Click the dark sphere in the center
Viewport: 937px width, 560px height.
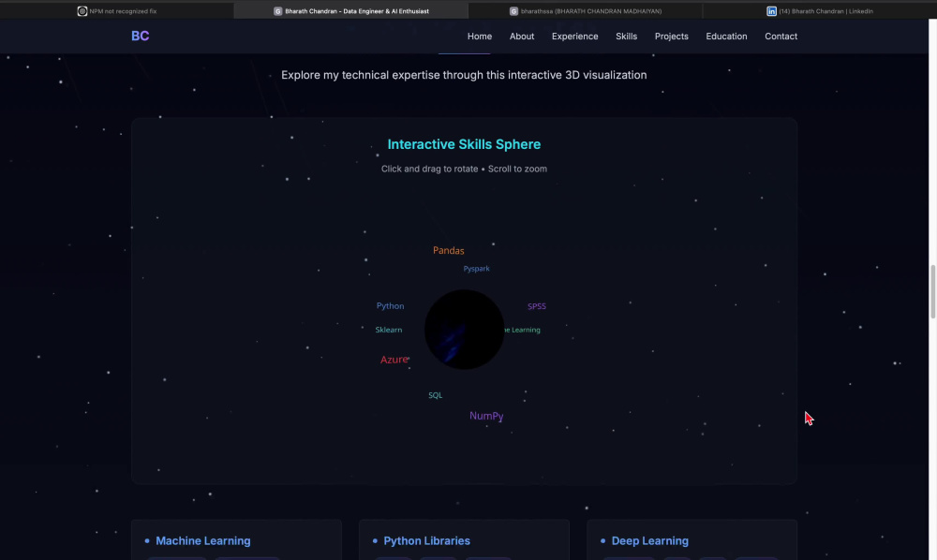(x=464, y=329)
